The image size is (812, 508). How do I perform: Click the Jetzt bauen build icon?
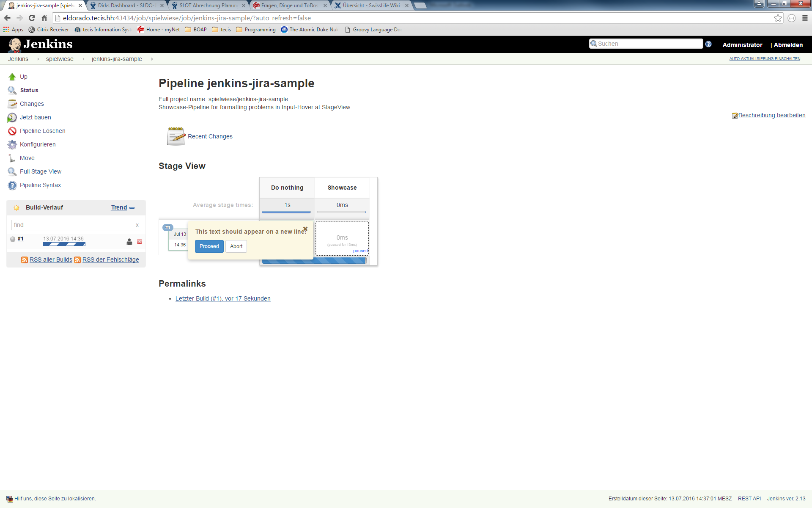pyautogui.click(x=12, y=118)
